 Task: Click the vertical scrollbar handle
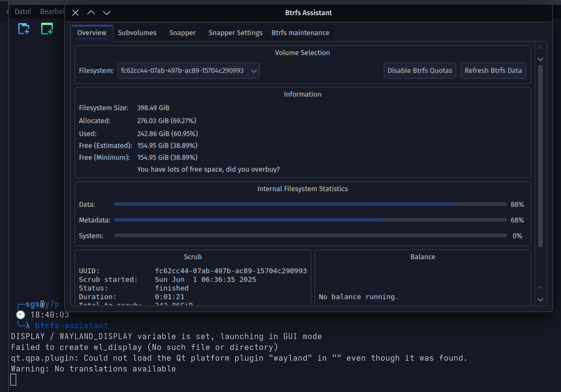(x=540, y=156)
